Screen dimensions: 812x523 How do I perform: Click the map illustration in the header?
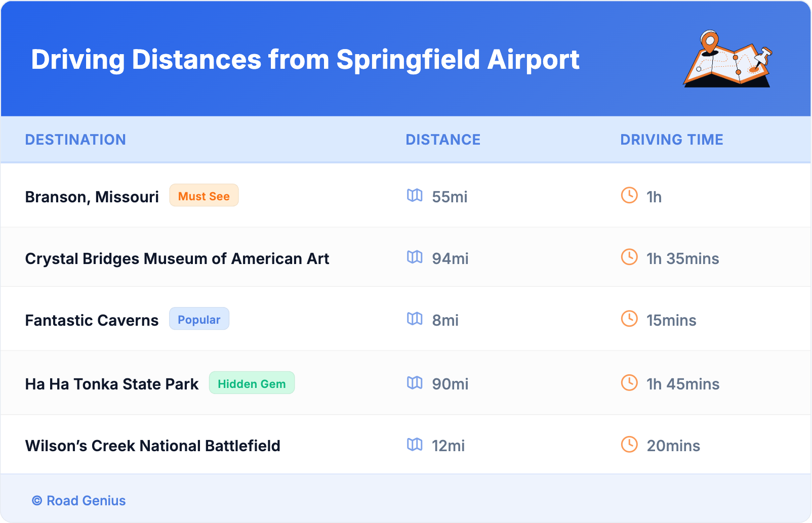[x=727, y=60]
